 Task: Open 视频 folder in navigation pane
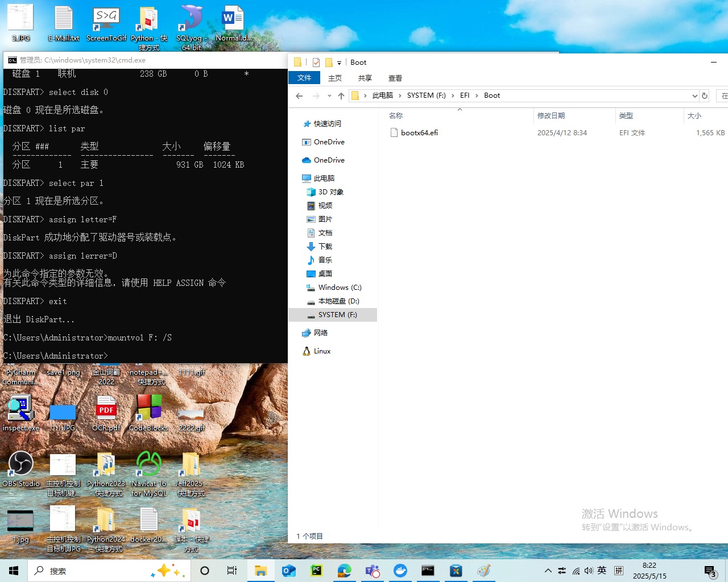pos(325,205)
